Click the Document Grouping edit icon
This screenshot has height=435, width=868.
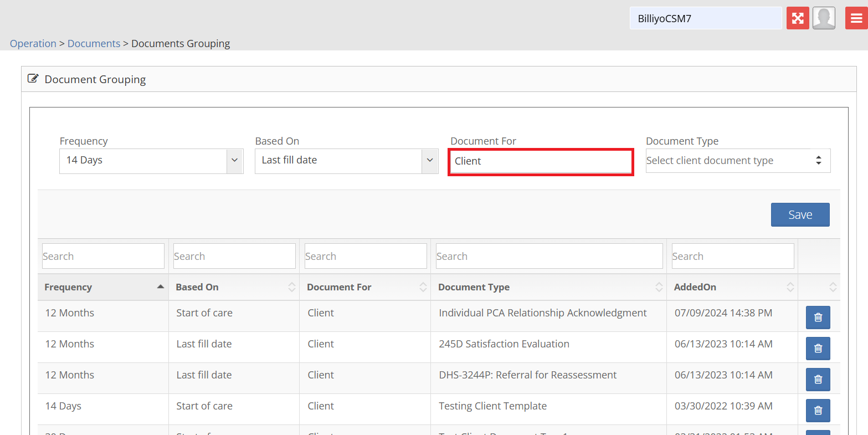click(x=33, y=79)
